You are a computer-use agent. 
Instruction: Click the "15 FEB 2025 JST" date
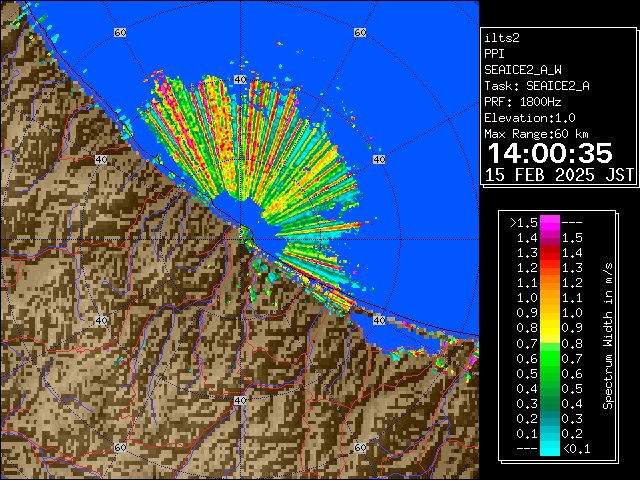point(560,175)
